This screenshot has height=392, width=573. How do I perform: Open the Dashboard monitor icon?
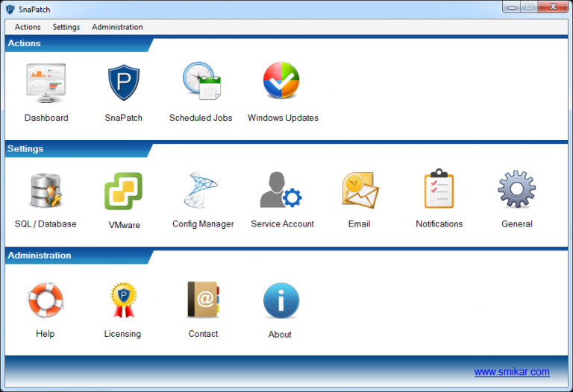point(46,83)
